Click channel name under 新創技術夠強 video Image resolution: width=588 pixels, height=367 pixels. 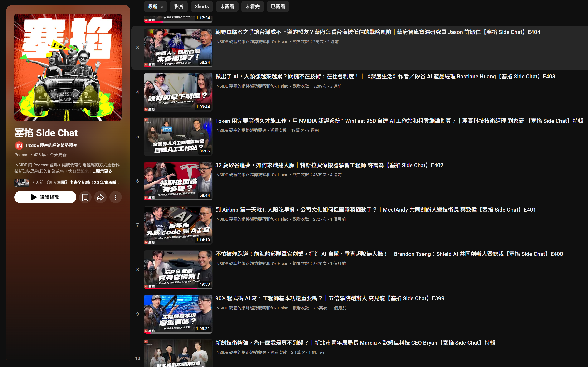pyautogui.click(x=241, y=352)
